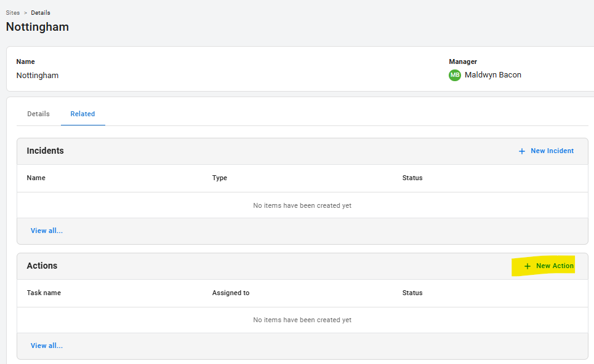Viewport: 594px width, 364px height.
Task: Sort Incidents by Name column header
Action: point(36,178)
